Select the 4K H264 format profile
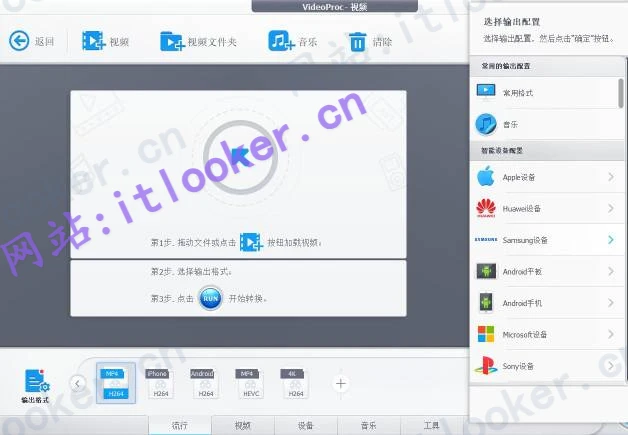628x435 pixels. [x=294, y=384]
